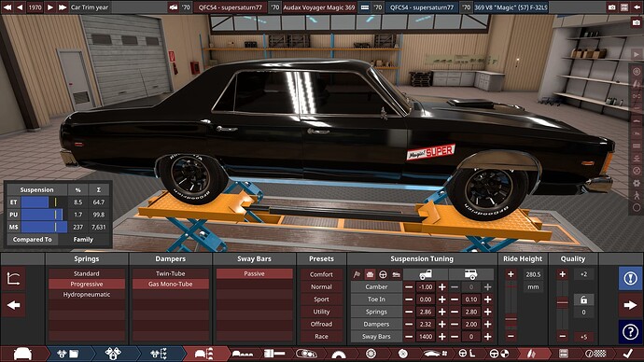The height and width of the screenshot is (362, 644).
Task: Increase front Camber with plus button
Action: click(441, 286)
